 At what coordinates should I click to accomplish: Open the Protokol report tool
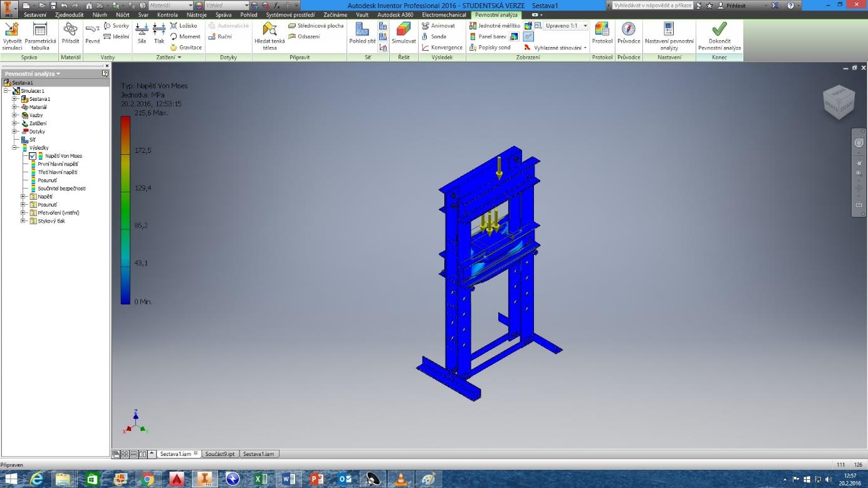click(602, 33)
